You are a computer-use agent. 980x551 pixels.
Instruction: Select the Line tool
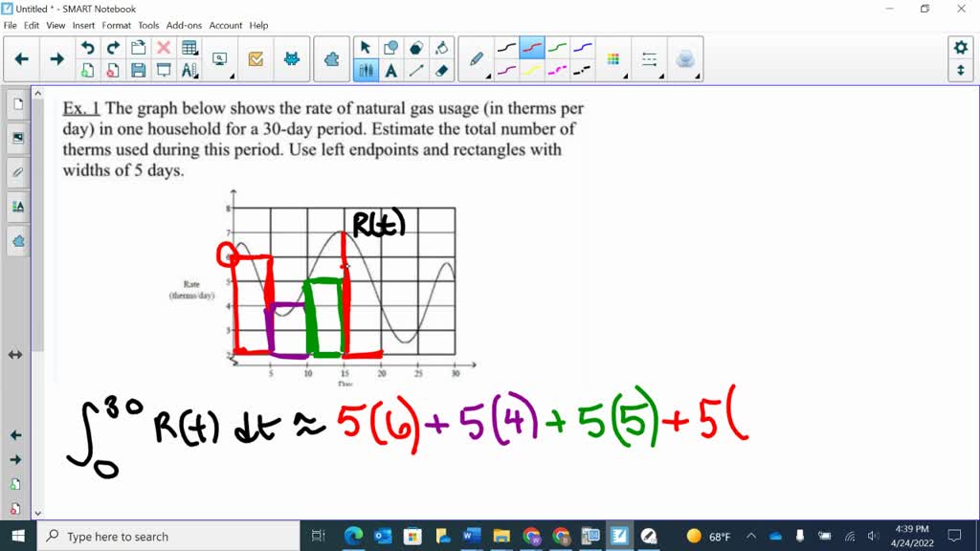[416, 71]
